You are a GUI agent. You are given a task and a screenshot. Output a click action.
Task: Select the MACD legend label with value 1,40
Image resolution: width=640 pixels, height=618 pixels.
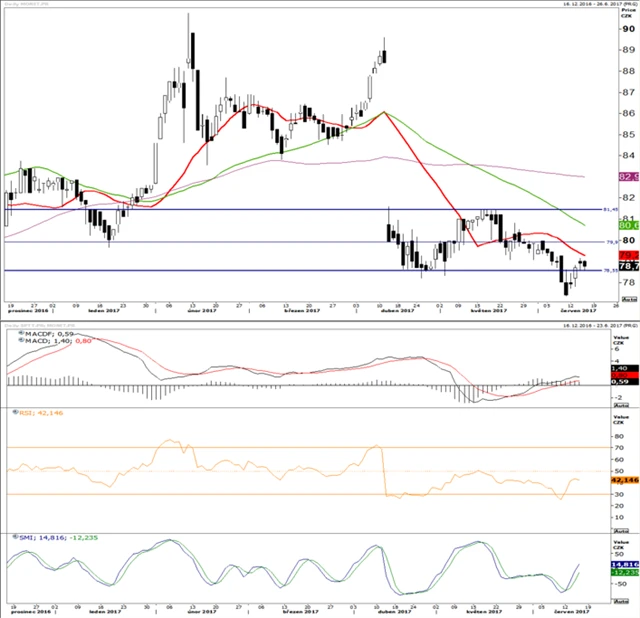(x=36, y=342)
